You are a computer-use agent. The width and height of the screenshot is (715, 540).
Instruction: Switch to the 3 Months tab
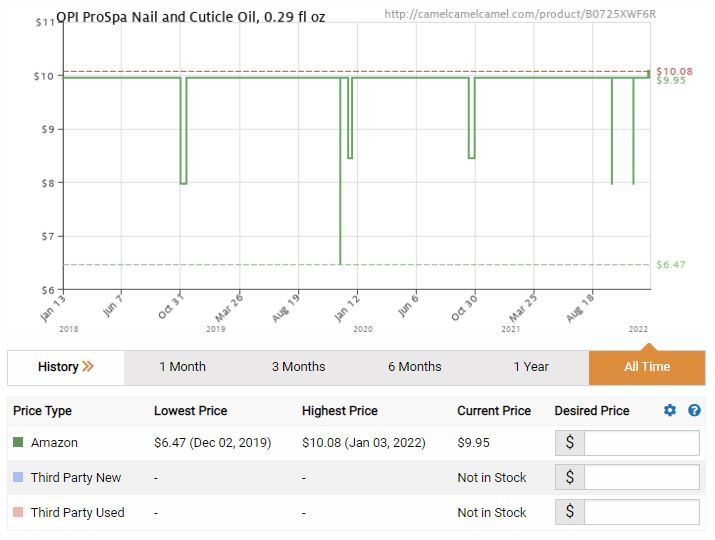click(x=298, y=367)
